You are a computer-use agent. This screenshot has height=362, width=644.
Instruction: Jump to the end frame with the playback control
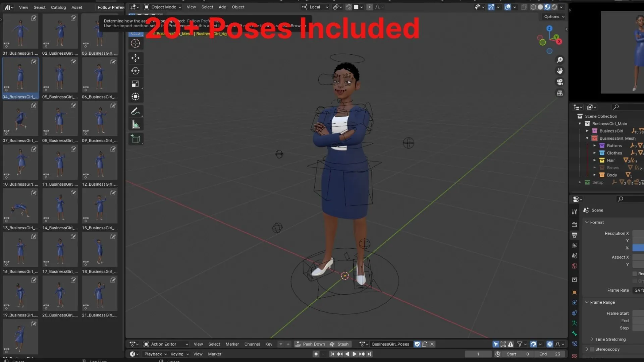pos(369,354)
